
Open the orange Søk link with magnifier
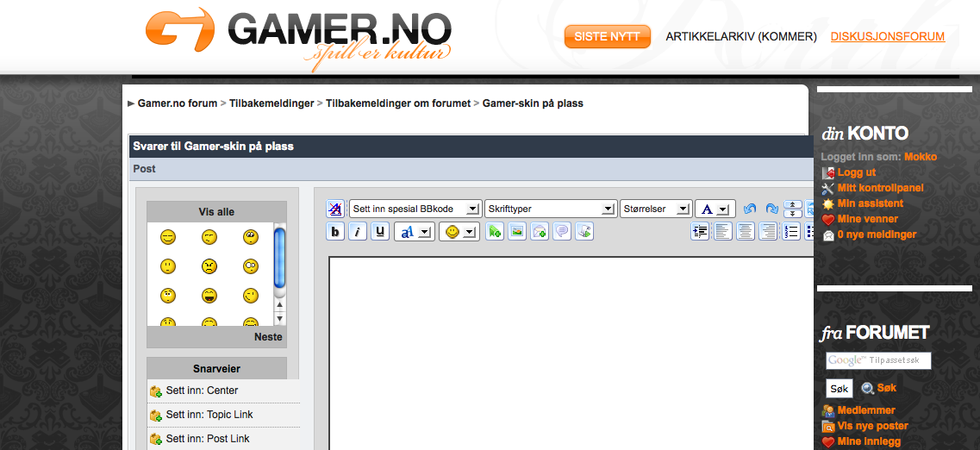(x=886, y=388)
